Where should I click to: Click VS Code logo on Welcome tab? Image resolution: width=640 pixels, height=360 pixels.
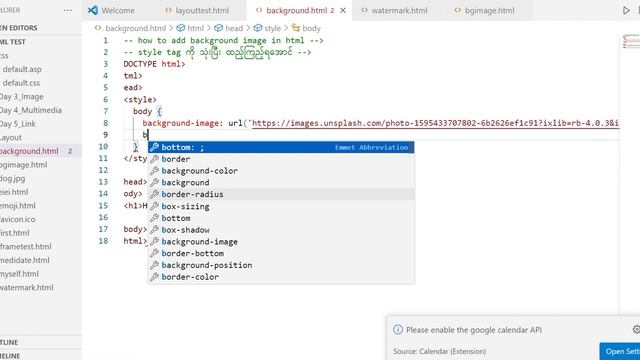coord(93,11)
